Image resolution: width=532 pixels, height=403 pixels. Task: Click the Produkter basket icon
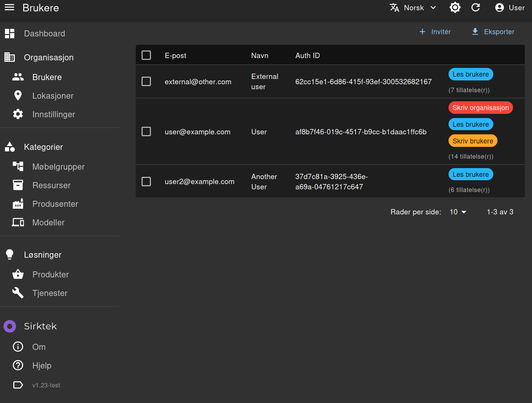click(18, 274)
